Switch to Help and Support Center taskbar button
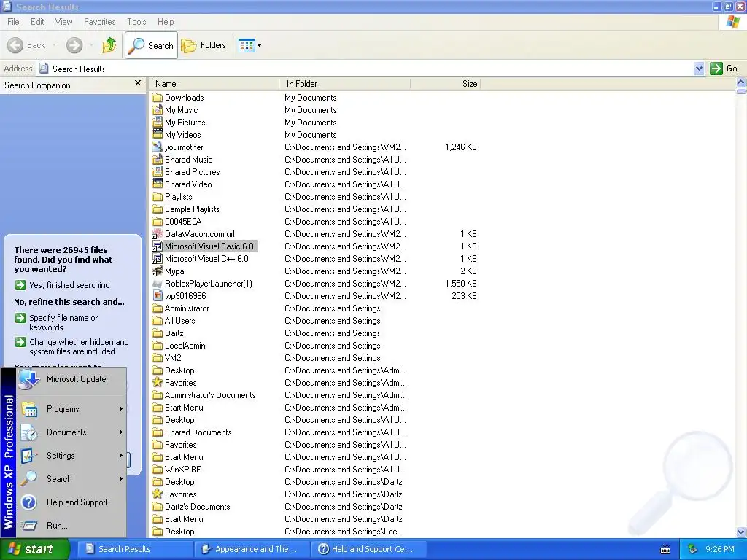The width and height of the screenshot is (747, 560). [x=368, y=549]
